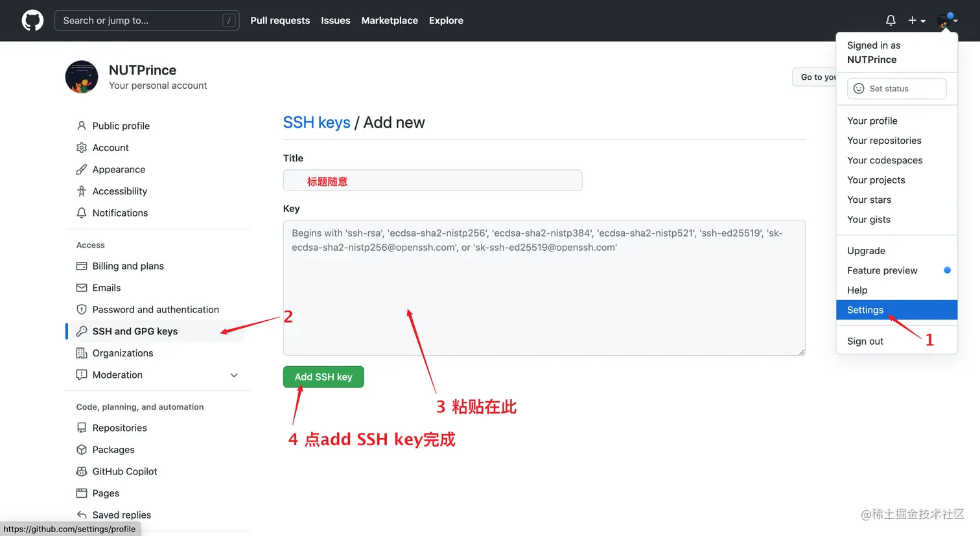This screenshot has height=536, width=980.
Task: Click the Emails envelope icon
Action: [x=82, y=288]
